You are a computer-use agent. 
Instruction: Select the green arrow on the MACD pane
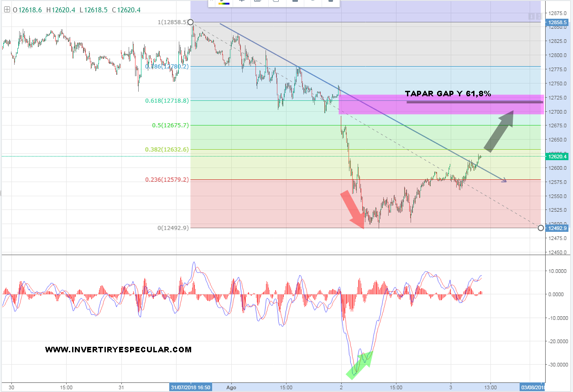pyautogui.click(x=359, y=365)
